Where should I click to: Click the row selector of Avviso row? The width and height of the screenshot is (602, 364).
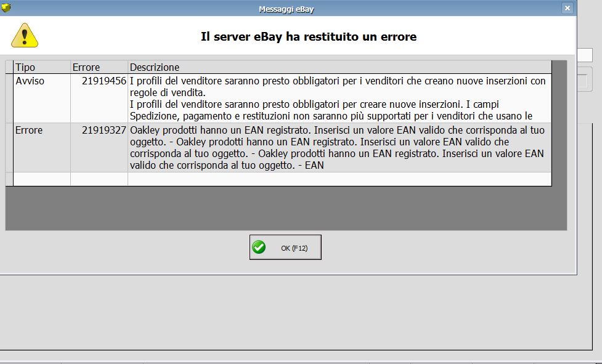tap(9, 98)
